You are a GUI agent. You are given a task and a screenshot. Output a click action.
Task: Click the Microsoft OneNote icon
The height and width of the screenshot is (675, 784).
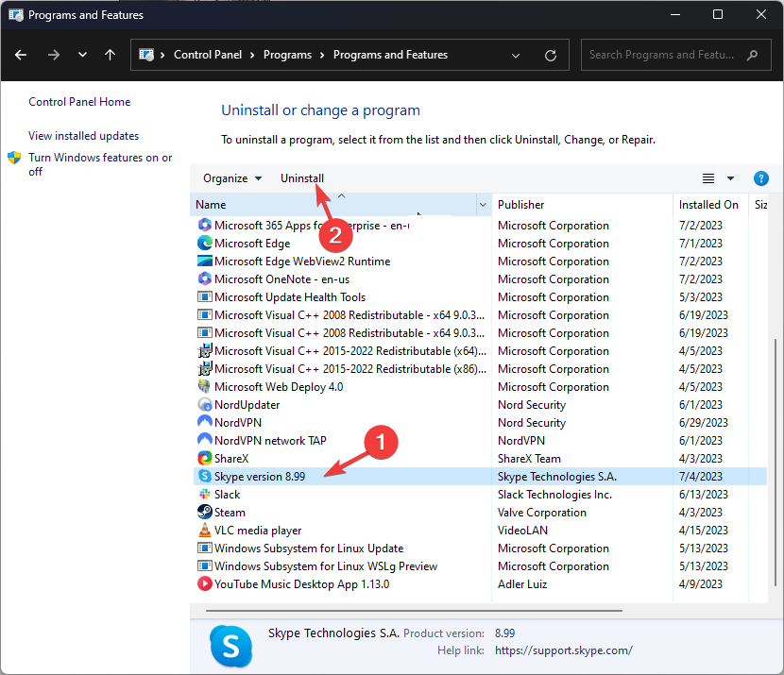coord(204,278)
